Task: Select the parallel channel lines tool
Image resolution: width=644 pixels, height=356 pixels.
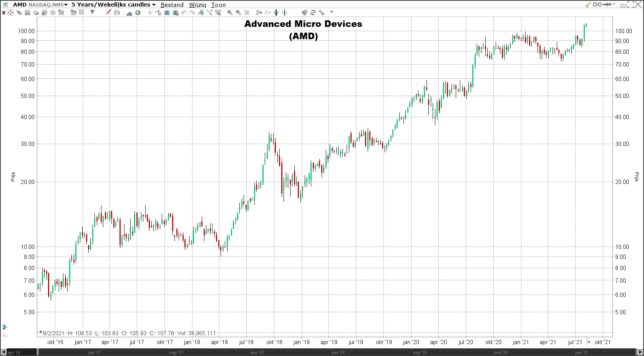Action: coord(218,12)
